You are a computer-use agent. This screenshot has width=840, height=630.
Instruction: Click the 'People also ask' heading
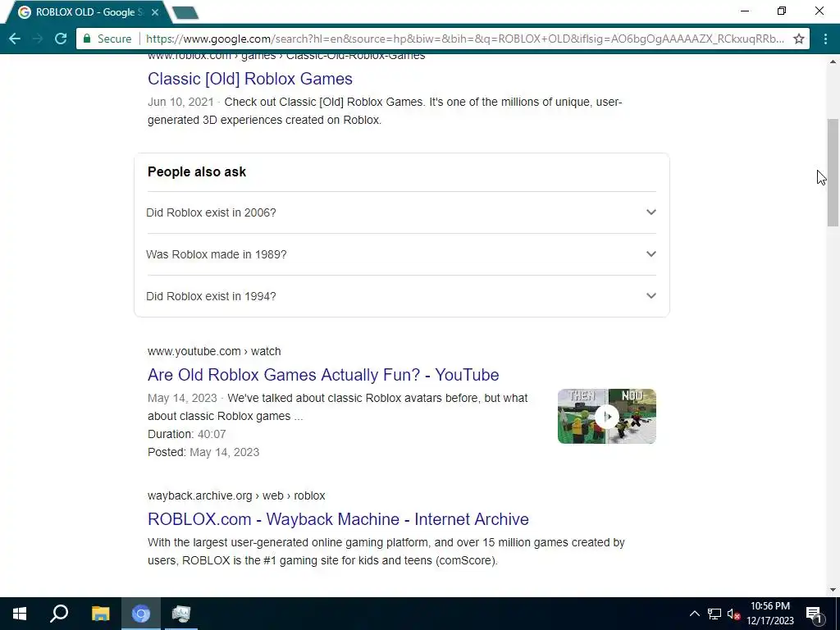coord(197,172)
